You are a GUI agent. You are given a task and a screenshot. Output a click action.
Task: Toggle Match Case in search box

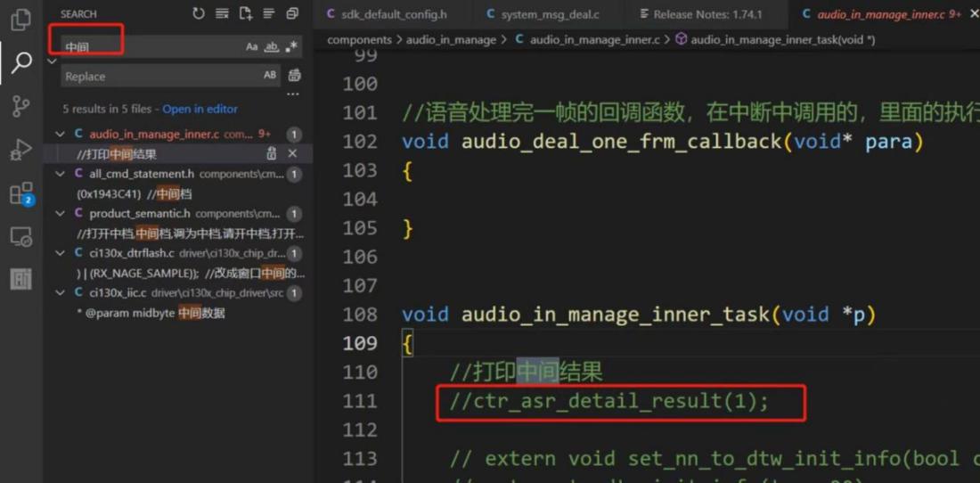(252, 46)
